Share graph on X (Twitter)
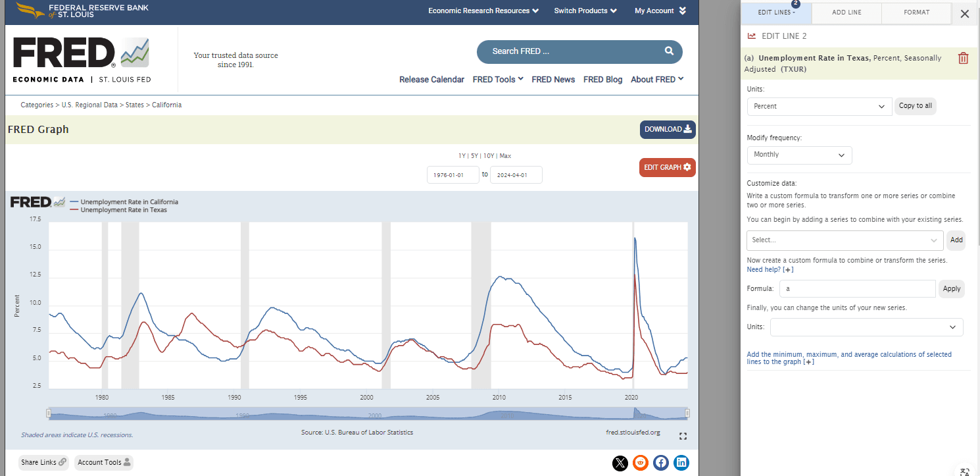The height and width of the screenshot is (476, 980). (620, 463)
